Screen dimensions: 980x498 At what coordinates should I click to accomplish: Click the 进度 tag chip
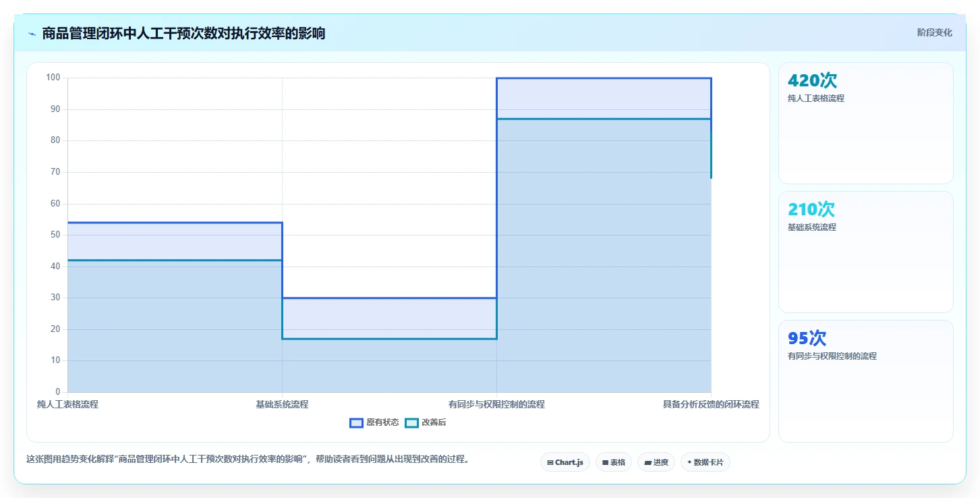coord(656,462)
